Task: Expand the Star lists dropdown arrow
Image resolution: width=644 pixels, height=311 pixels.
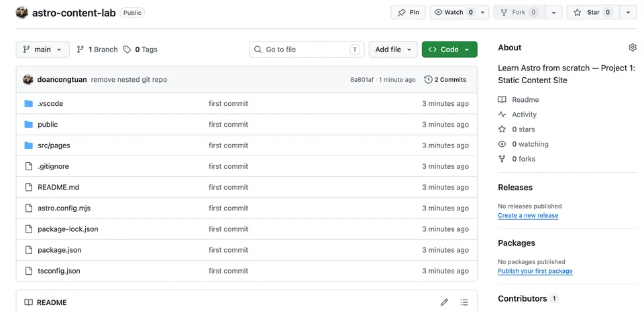Action: point(628,12)
